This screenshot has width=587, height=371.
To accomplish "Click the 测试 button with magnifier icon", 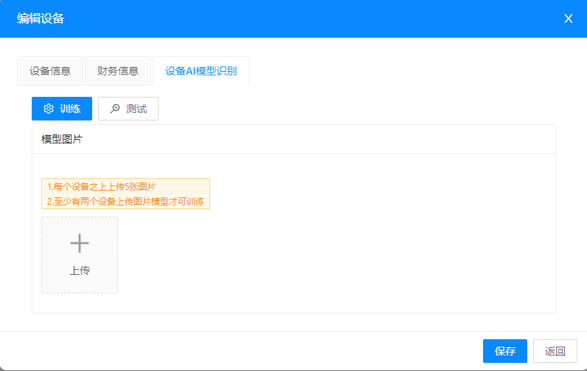I will 128,109.
